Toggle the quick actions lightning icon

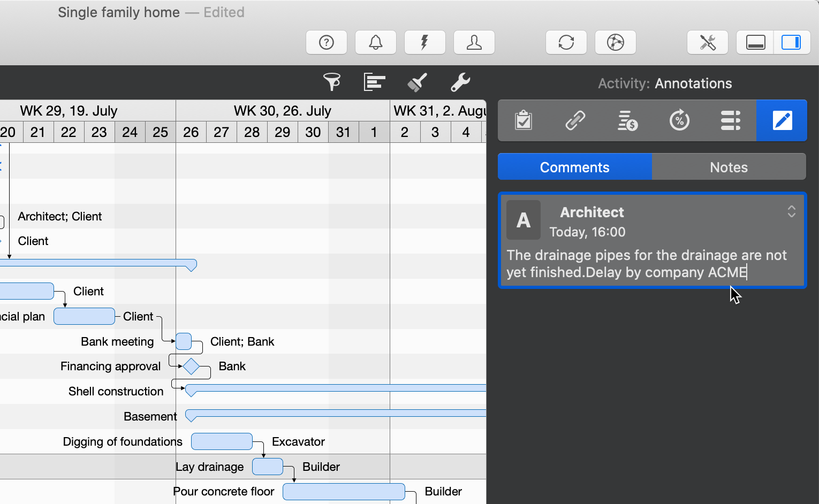click(424, 42)
